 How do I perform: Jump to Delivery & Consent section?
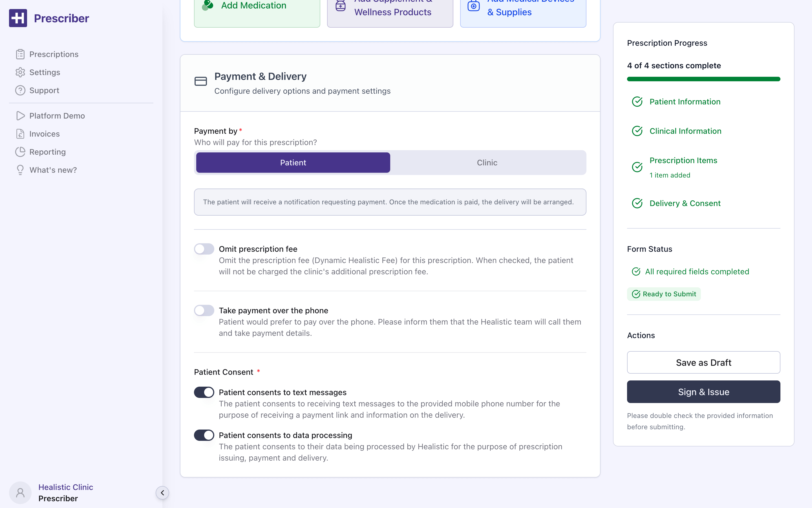685,203
